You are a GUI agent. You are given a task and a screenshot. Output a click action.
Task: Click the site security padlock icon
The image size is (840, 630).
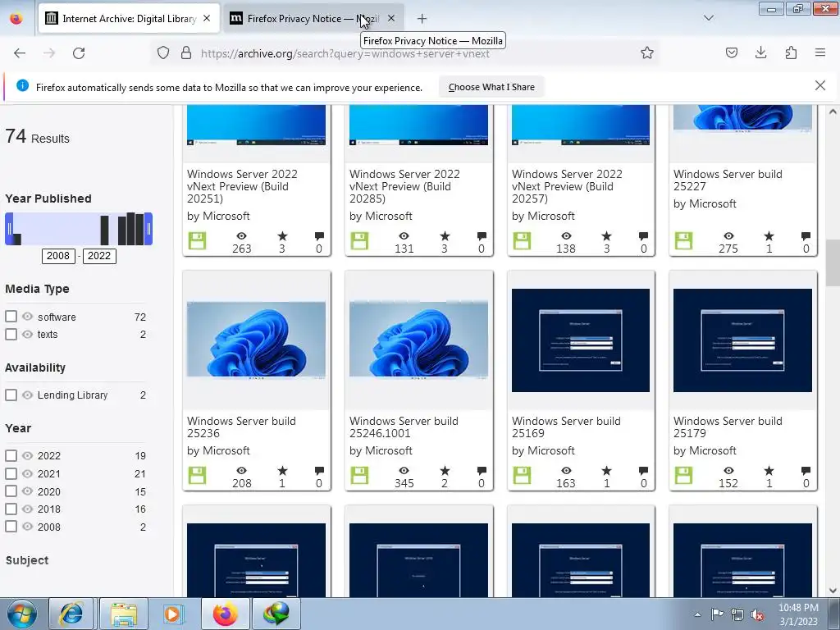coord(186,52)
